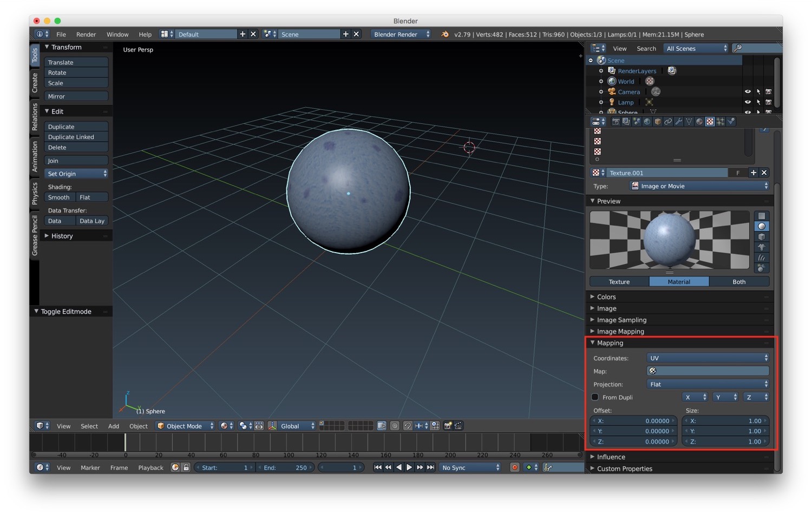Open the Global orientation dropdown
The image size is (812, 514).
click(x=297, y=426)
